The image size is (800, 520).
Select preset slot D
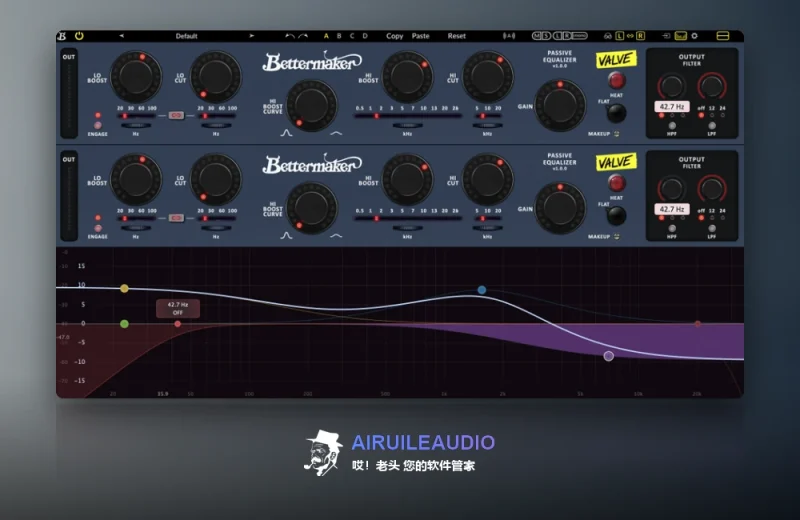click(365, 36)
